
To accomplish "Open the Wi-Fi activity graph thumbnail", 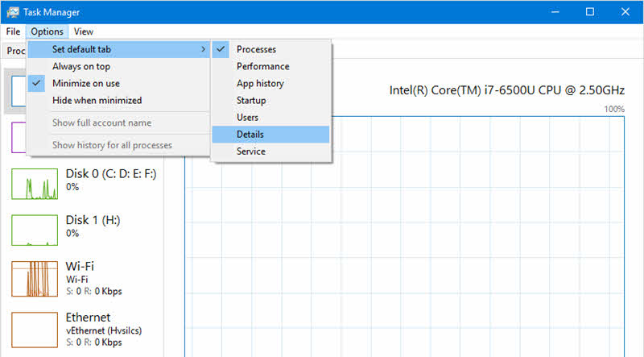I will (35, 279).
